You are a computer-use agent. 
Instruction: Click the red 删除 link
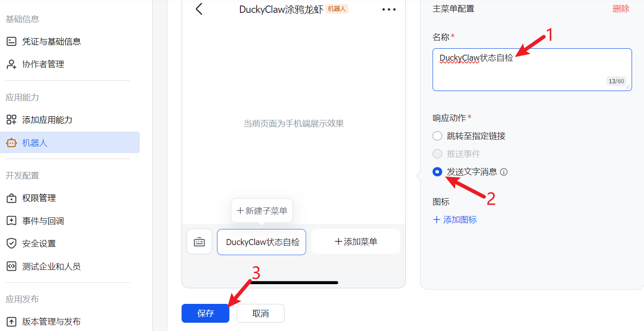point(621,9)
